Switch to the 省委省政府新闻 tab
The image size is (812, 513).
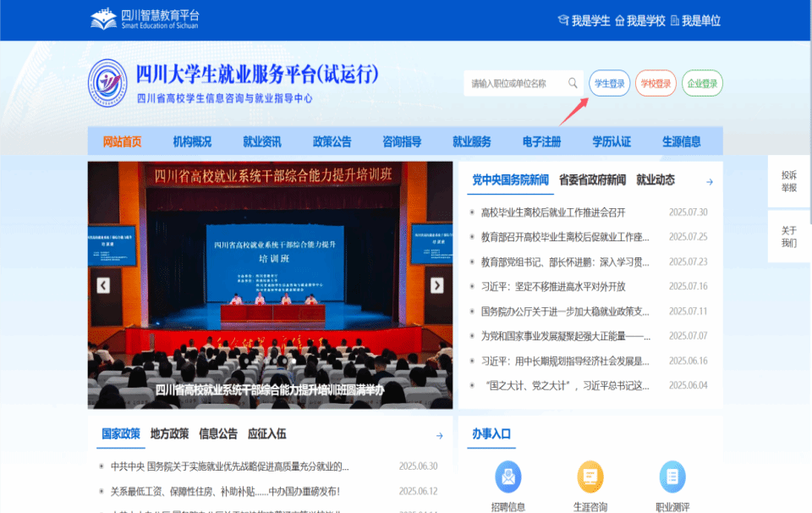(592, 179)
